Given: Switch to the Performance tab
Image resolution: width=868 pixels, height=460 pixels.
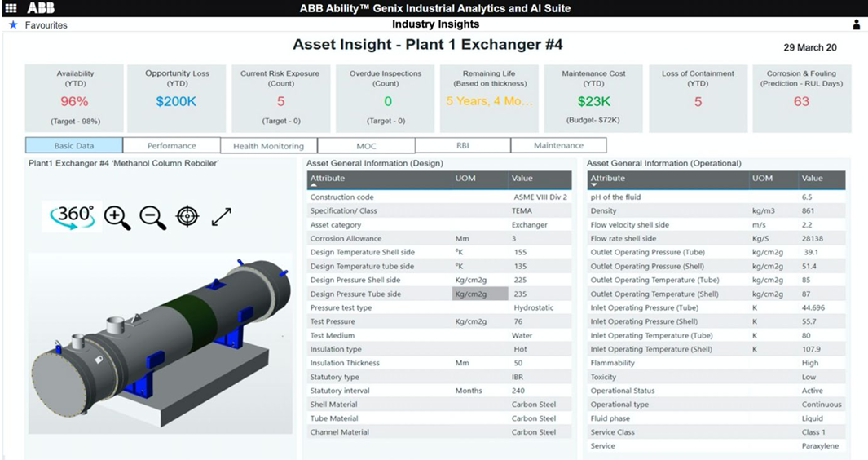Looking at the screenshot, I should point(171,146).
